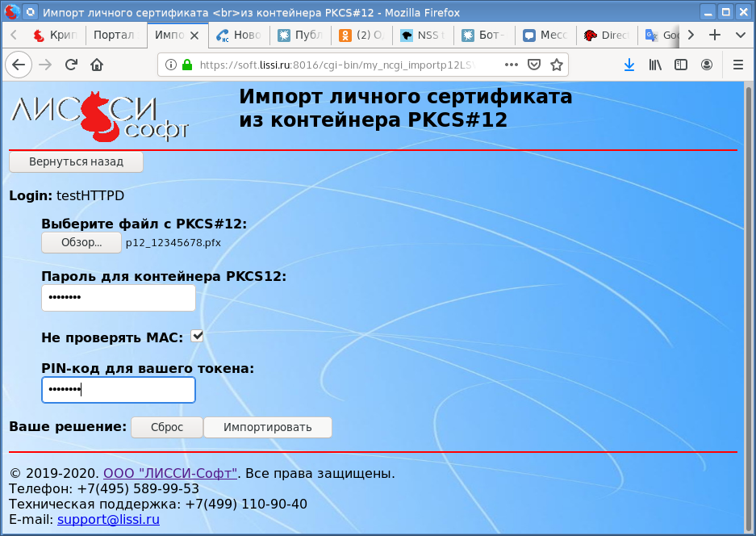Reload the current page
This screenshot has width=756, height=536.
tap(71, 65)
